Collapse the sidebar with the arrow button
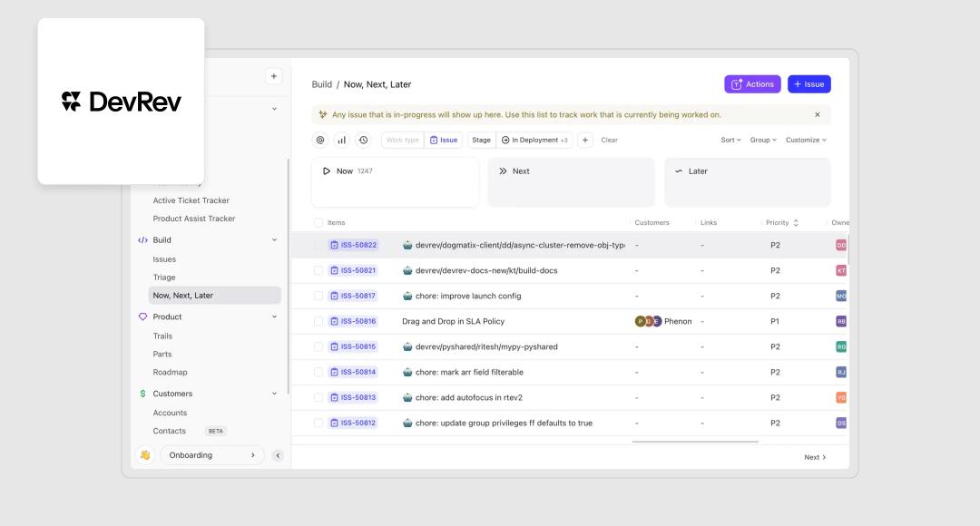This screenshot has height=526, width=980. pos(279,455)
